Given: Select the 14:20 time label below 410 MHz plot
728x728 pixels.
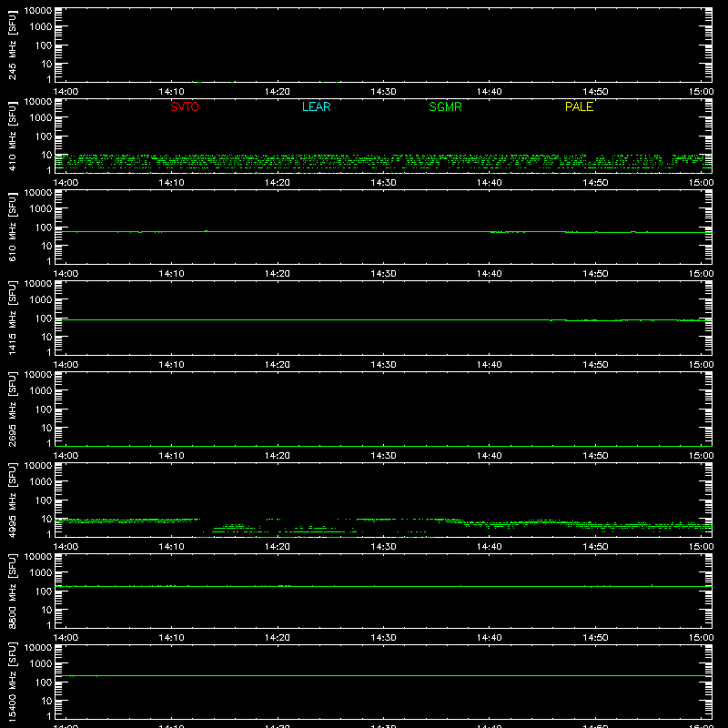Looking at the screenshot, I should 278,183.
